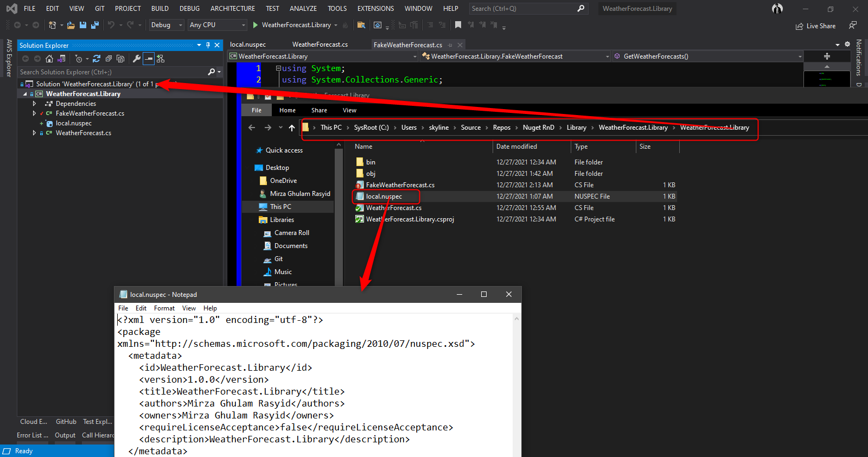Switch to the WeatherForecast.cs editor tab
The image size is (868, 457).
tap(320, 45)
